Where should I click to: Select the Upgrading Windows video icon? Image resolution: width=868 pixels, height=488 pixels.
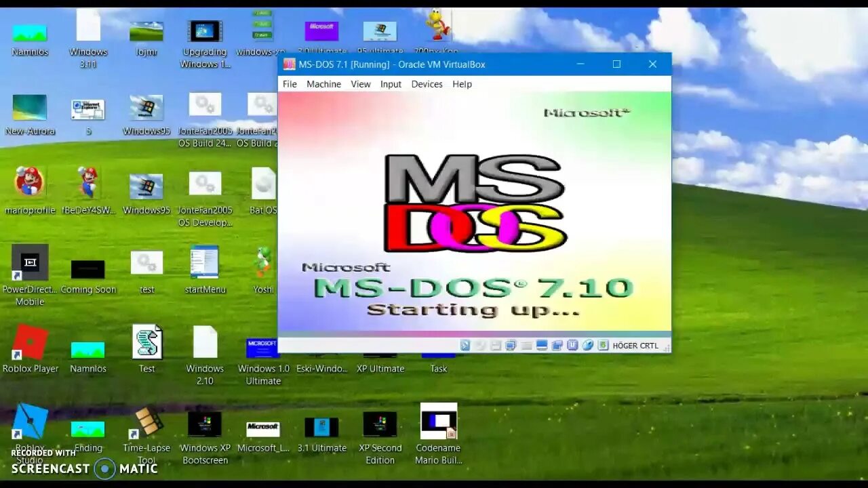pyautogui.click(x=205, y=41)
